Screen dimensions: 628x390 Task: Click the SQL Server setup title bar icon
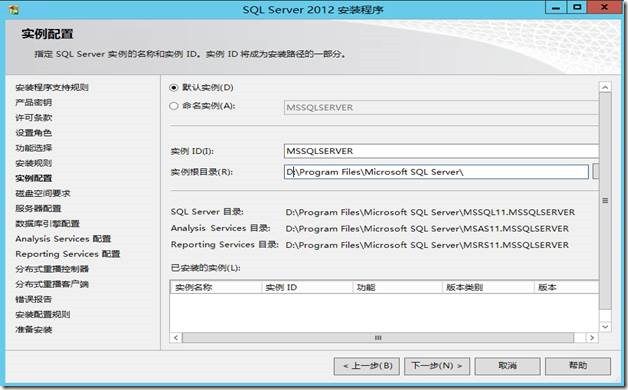(x=13, y=9)
